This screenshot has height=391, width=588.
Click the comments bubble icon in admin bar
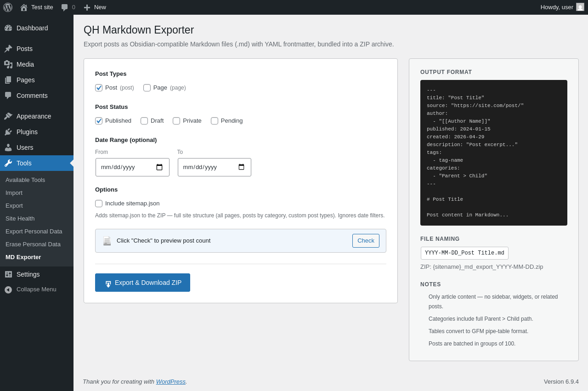point(65,7)
